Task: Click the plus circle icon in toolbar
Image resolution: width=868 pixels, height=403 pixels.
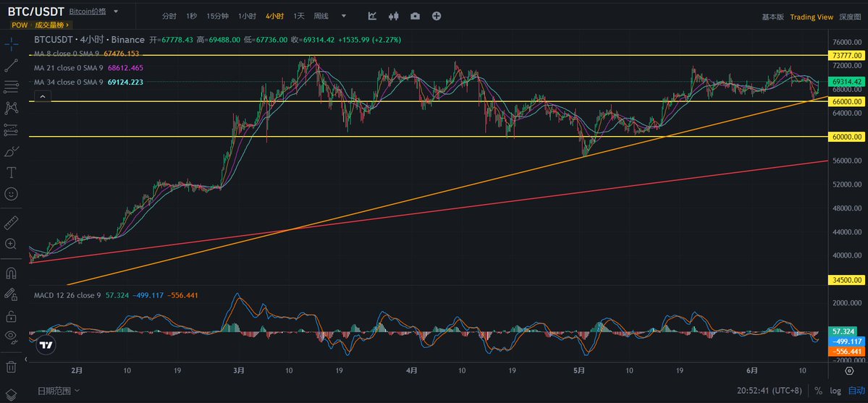Action: pyautogui.click(x=437, y=16)
